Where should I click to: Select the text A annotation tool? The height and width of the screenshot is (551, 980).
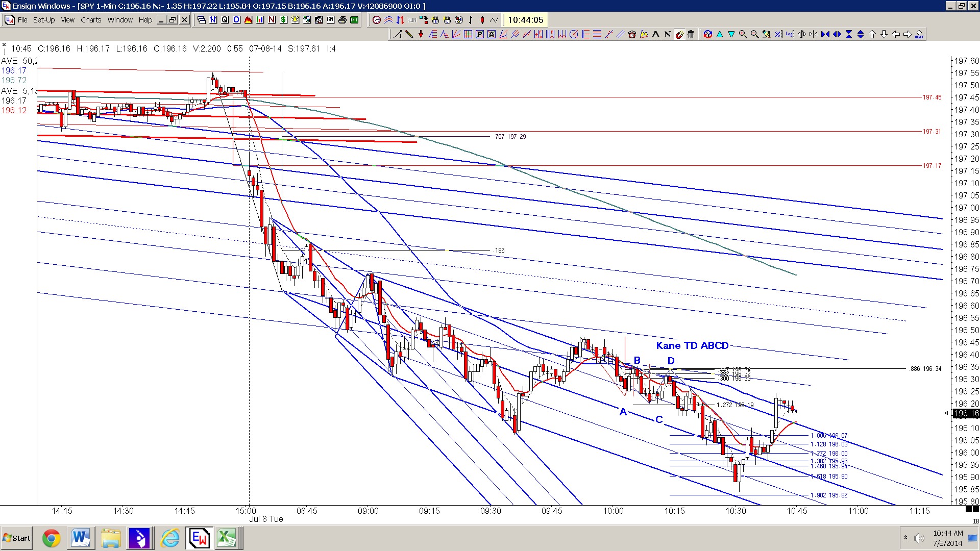656,34
